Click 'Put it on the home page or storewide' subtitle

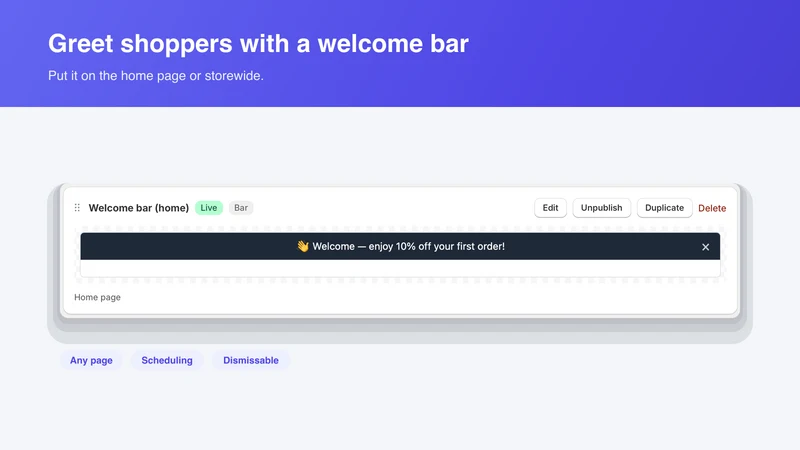156,76
